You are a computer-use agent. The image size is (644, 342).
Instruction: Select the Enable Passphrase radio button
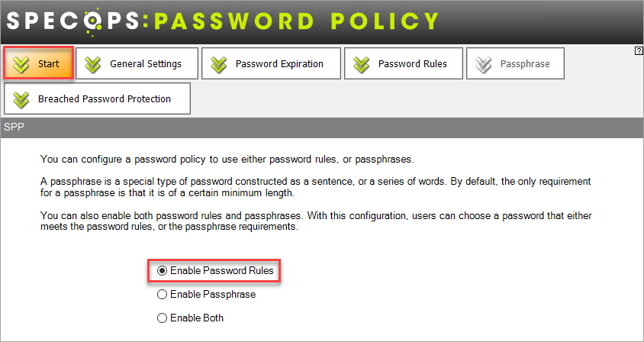point(163,295)
